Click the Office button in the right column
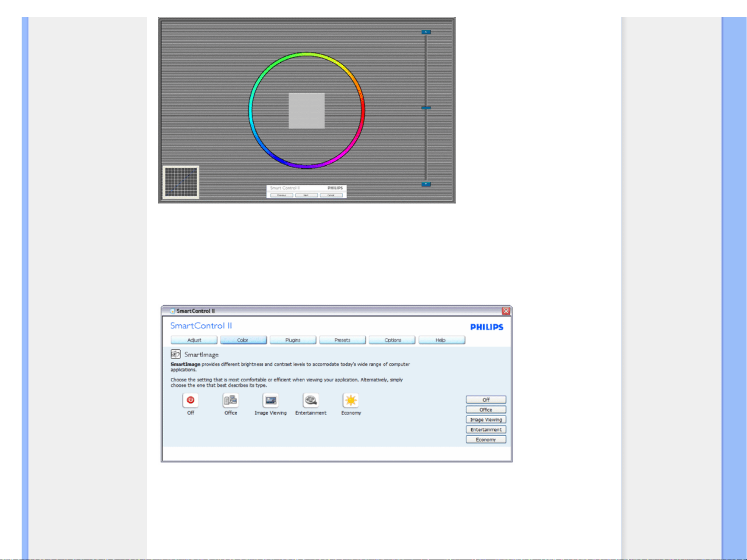747x560 pixels. coord(486,410)
